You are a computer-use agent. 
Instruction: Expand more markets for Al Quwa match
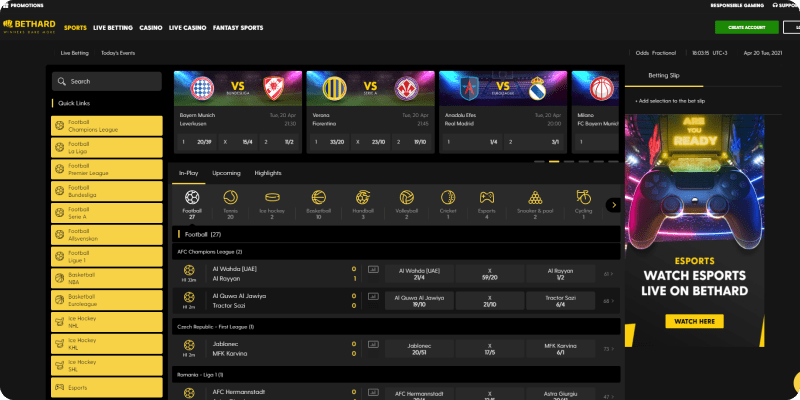tap(608, 300)
